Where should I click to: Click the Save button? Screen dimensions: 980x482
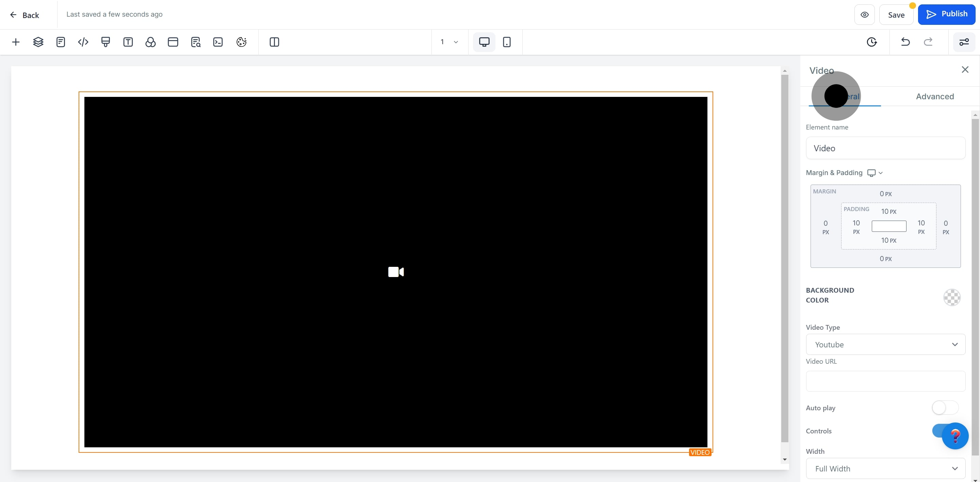pos(896,15)
